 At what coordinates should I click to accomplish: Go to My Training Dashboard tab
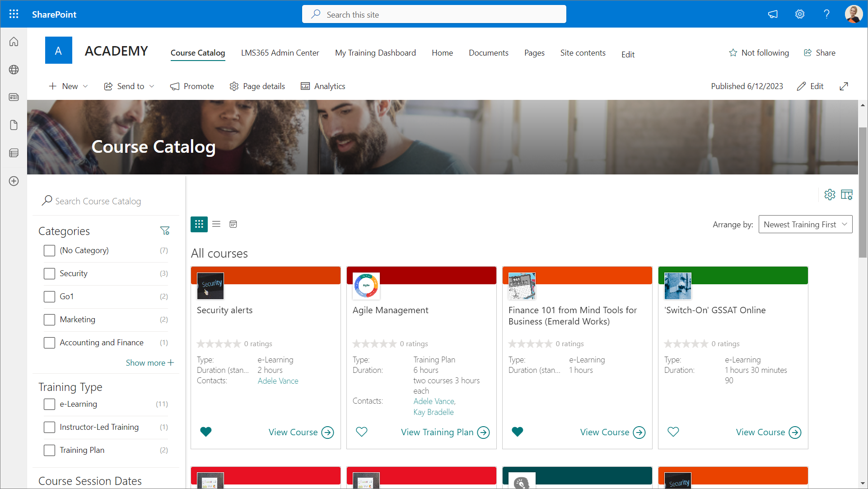[x=375, y=53]
